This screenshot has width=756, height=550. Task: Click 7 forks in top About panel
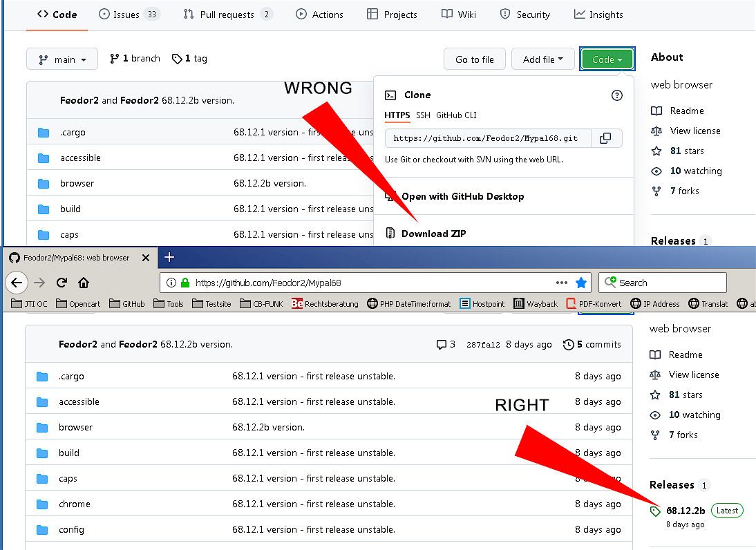coord(675,191)
